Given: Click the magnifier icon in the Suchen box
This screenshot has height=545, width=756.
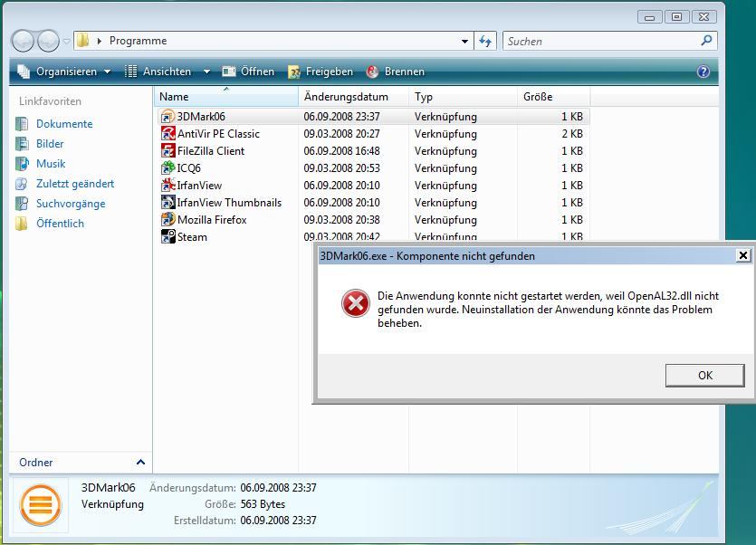Looking at the screenshot, I should (x=706, y=41).
